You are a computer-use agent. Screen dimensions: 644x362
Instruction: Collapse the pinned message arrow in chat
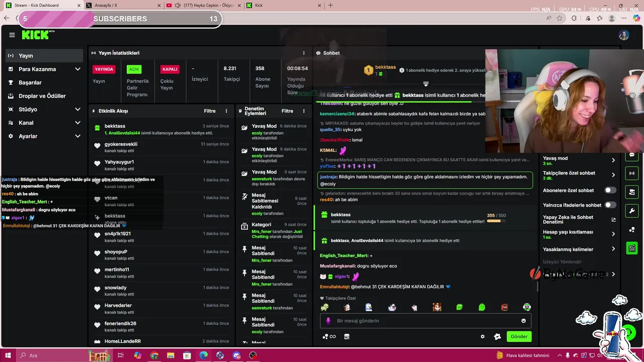426,84
